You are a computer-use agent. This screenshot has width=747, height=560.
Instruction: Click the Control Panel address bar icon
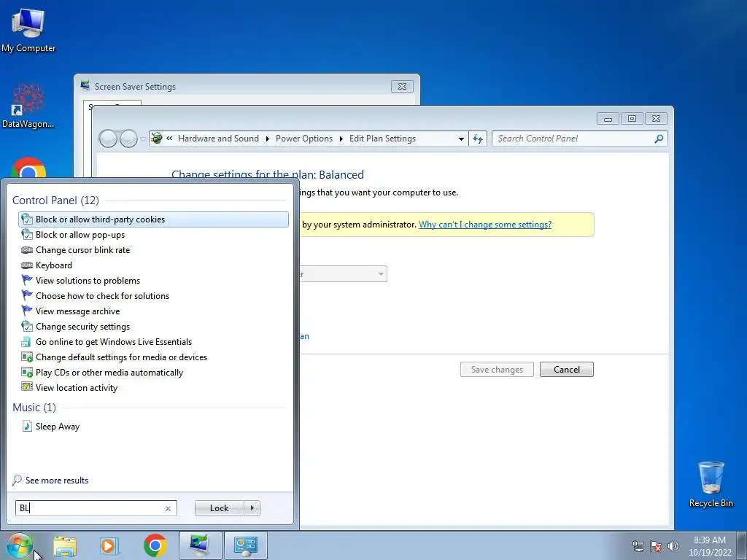click(x=156, y=139)
